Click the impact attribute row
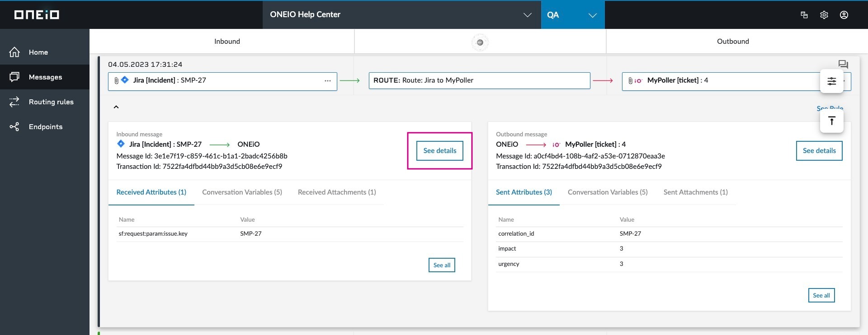 coord(669,249)
